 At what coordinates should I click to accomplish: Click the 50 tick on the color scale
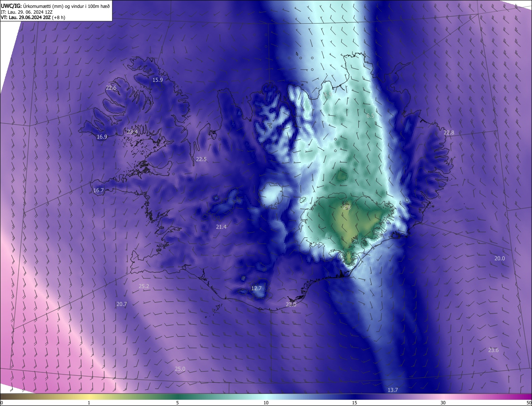529,403
